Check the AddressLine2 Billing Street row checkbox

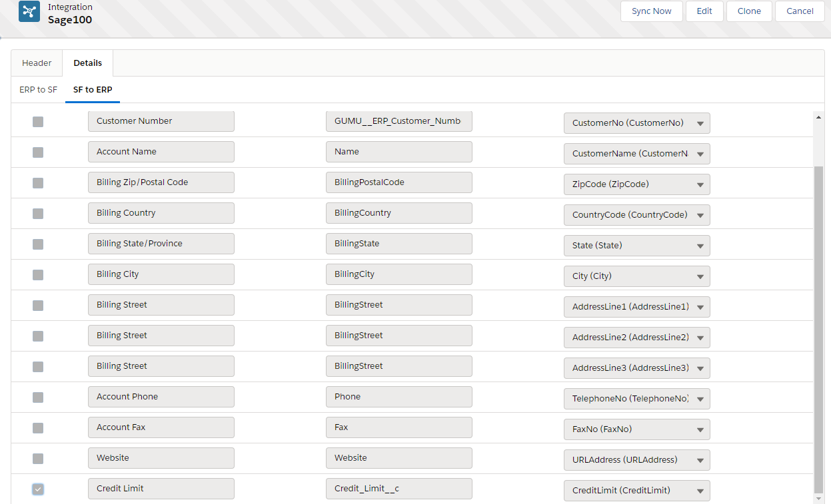(38, 336)
